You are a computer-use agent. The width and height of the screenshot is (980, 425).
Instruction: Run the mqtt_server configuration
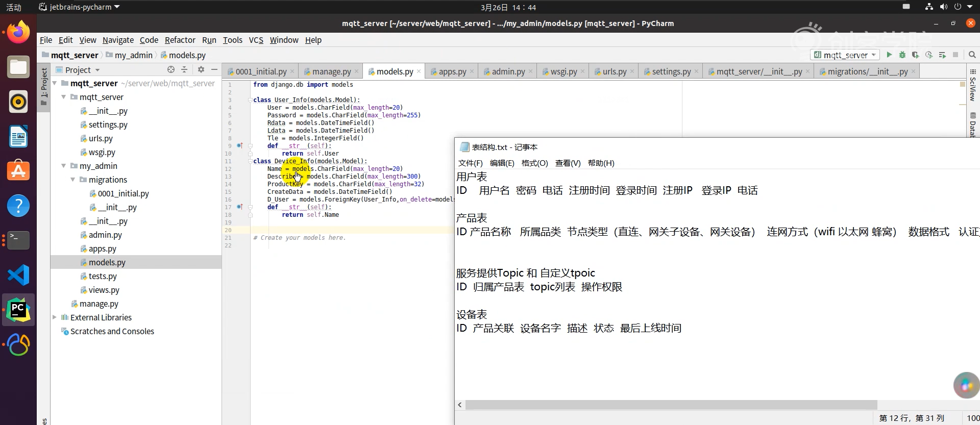[889, 55]
